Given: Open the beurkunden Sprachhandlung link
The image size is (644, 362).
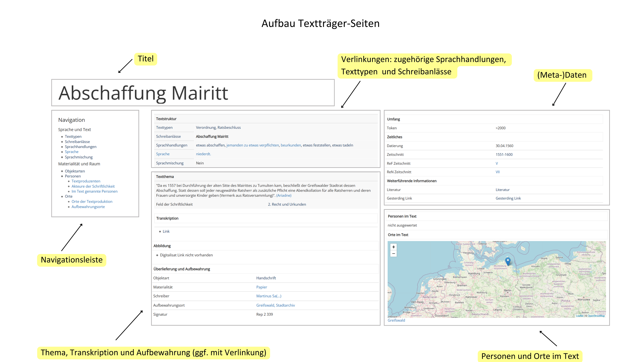Looking at the screenshot, I should pyautogui.click(x=291, y=145).
